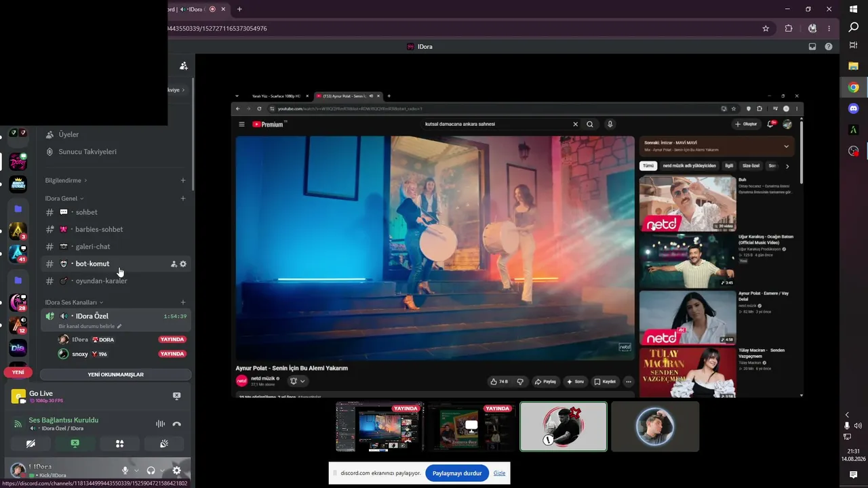Open the Üyeler members list
Image resolution: width=868 pixels, height=488 pixels.
coord(115,134)
